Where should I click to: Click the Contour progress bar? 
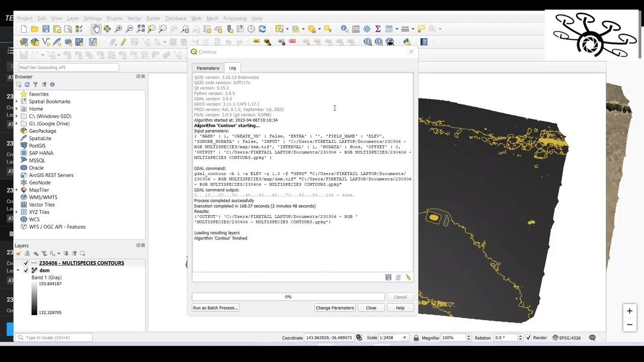tap(288, 297)
